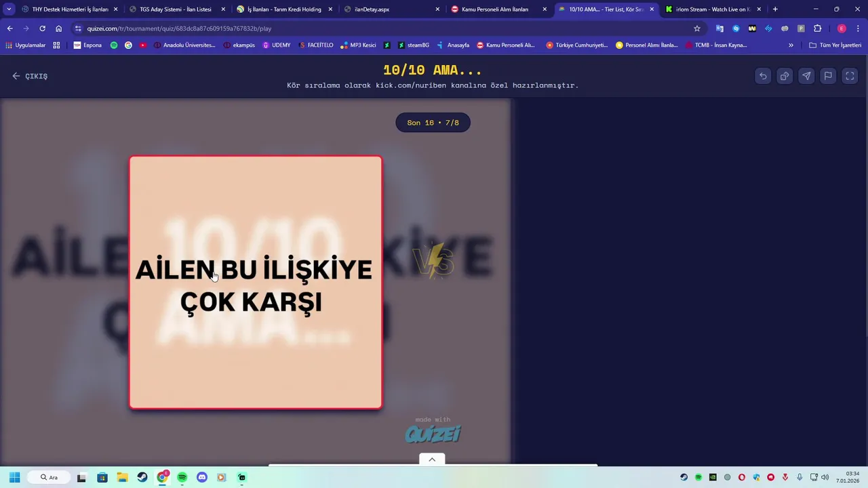This screenshot has width=868, height=488.
Task: Click the dice shuffle icon
Action: pos(785,76)
